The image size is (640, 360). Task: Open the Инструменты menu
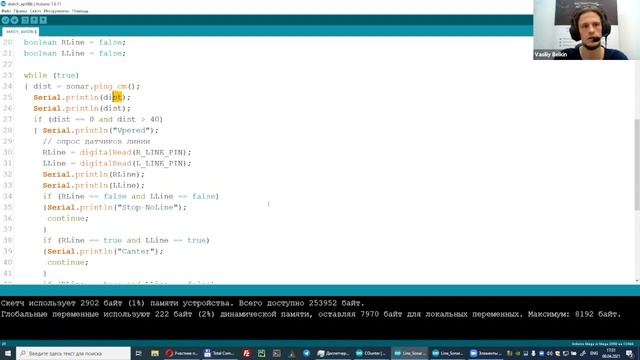(56, 11)
